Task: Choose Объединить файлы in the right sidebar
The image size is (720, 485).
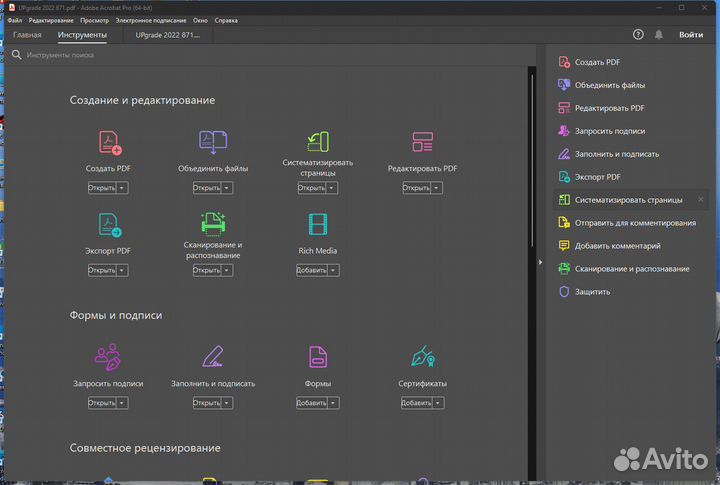Action: click(602, 85)
